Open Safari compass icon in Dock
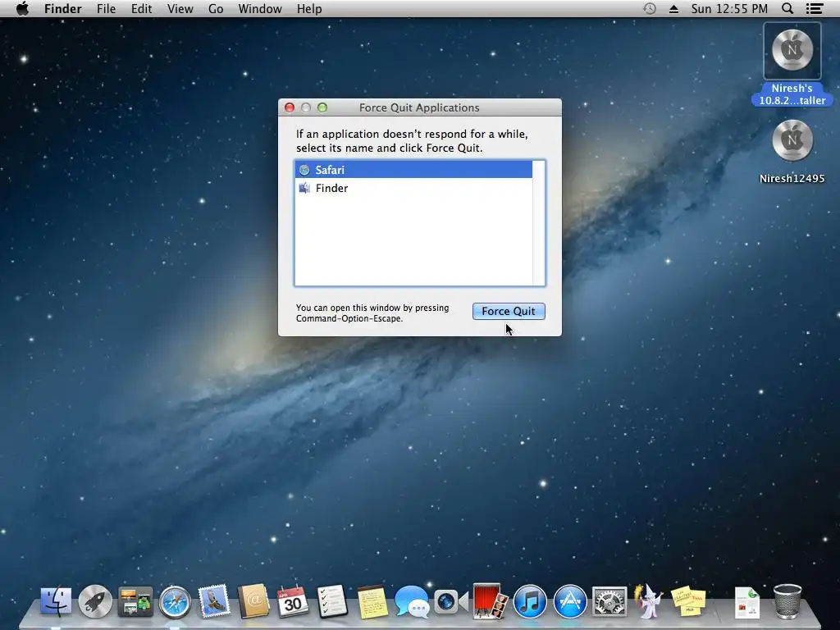 point(175,601)
